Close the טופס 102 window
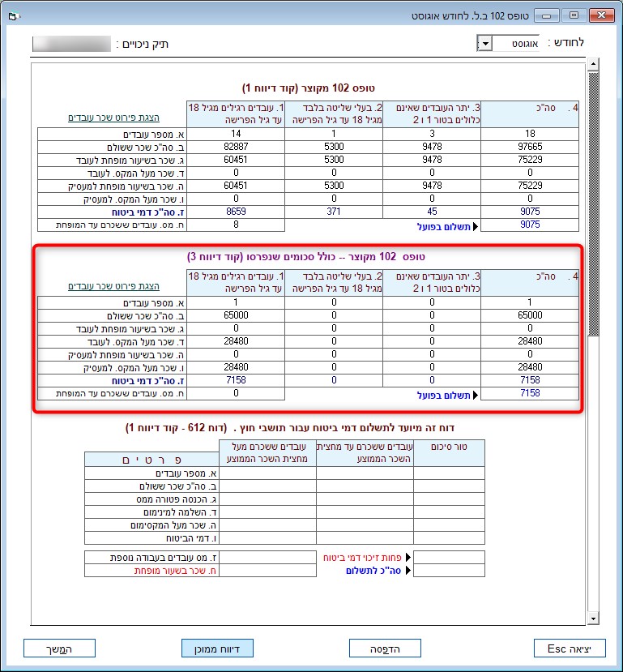 (x=601, y=16)
